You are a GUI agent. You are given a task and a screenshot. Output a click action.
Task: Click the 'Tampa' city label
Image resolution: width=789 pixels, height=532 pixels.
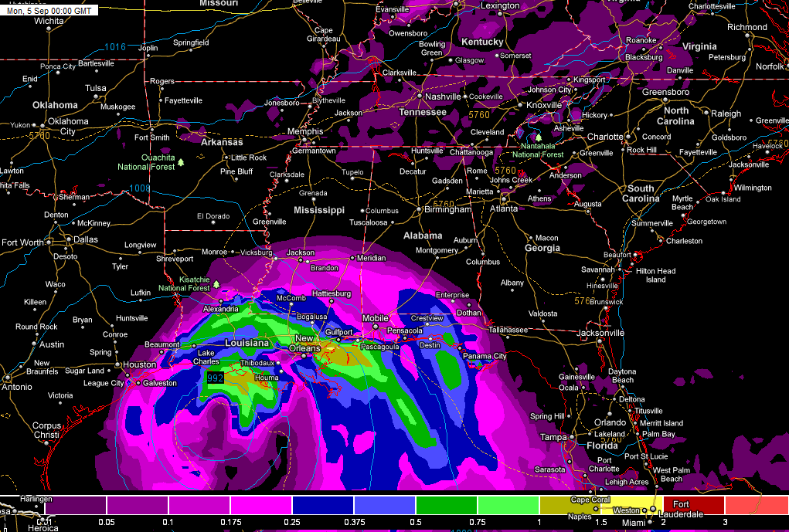(553, 437)
